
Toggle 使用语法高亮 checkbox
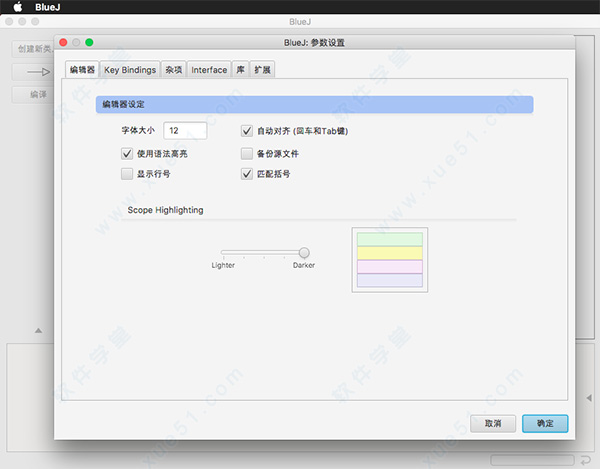click(127, 154)
